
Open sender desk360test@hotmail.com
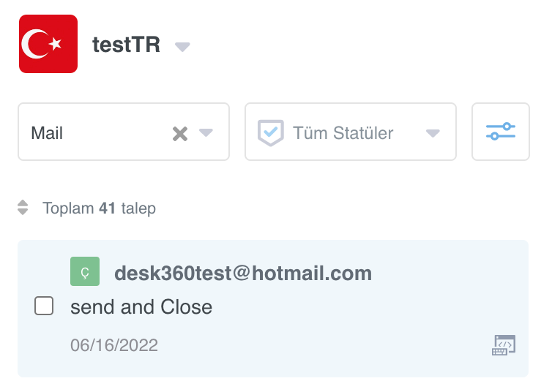click(243, 274)
